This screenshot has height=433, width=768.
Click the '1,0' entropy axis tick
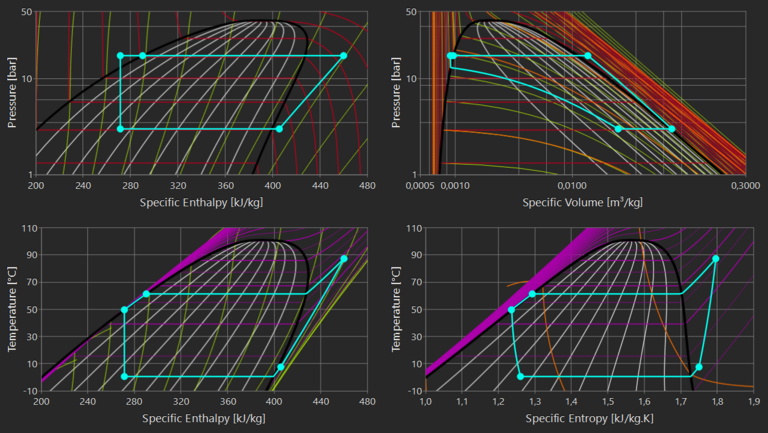pyautogui.click(x=426, y=402)
